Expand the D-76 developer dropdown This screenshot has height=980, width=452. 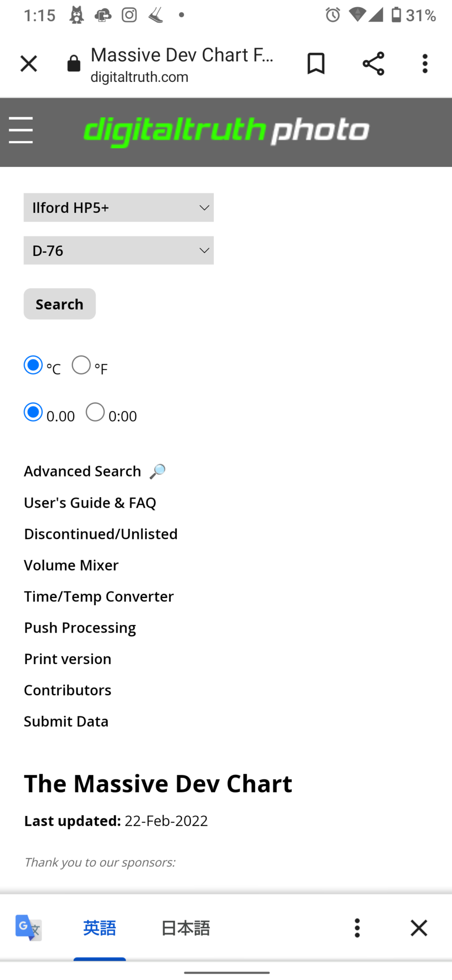119,250
